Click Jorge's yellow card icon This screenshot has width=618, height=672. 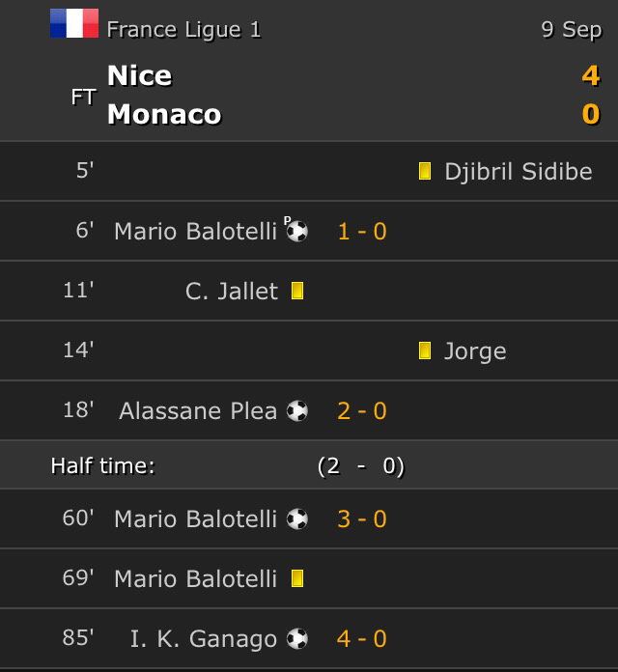[425, 351]
